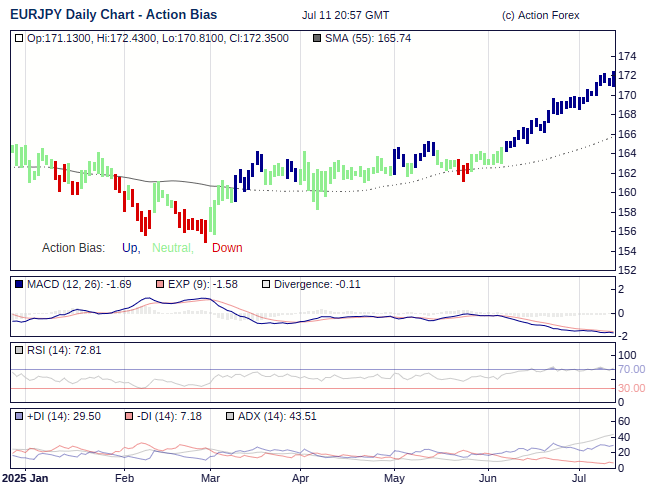650x489 pixels.
Task: Click the SMA (55) legend swatch
Action: point(317,38)
